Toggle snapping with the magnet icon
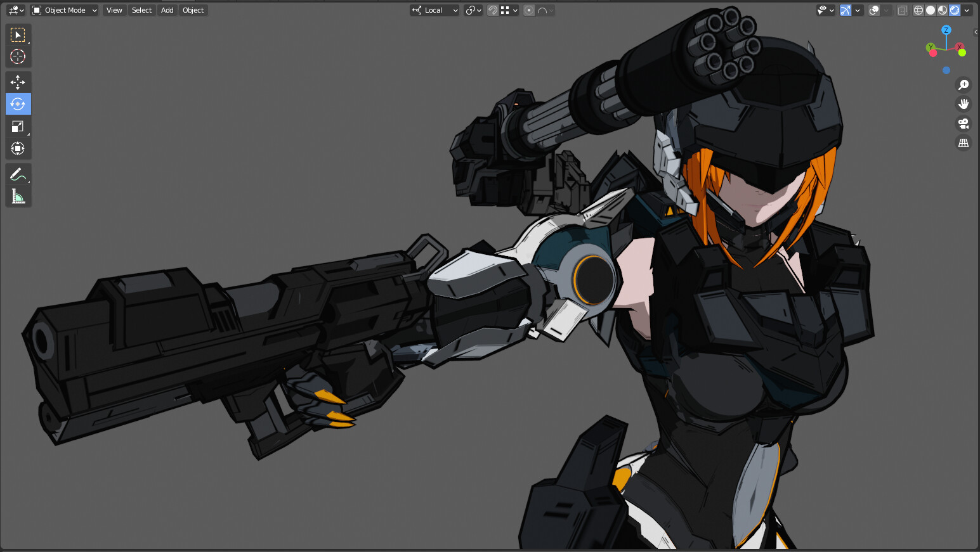Viewport: 980px width, 552px height. coord(492,10)
